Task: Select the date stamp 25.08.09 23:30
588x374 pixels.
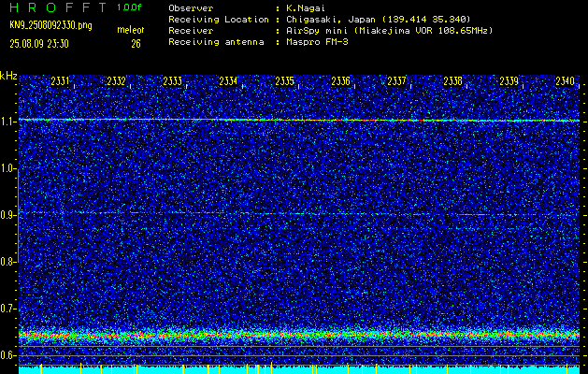Action: coord(39,44)
